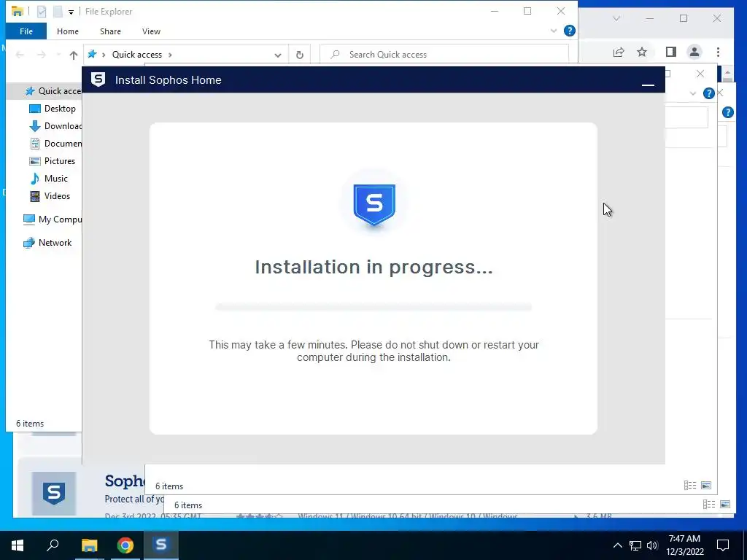Click the Search Quick access field
Screen dimensions: 747x560
click(x=444, y=54)
